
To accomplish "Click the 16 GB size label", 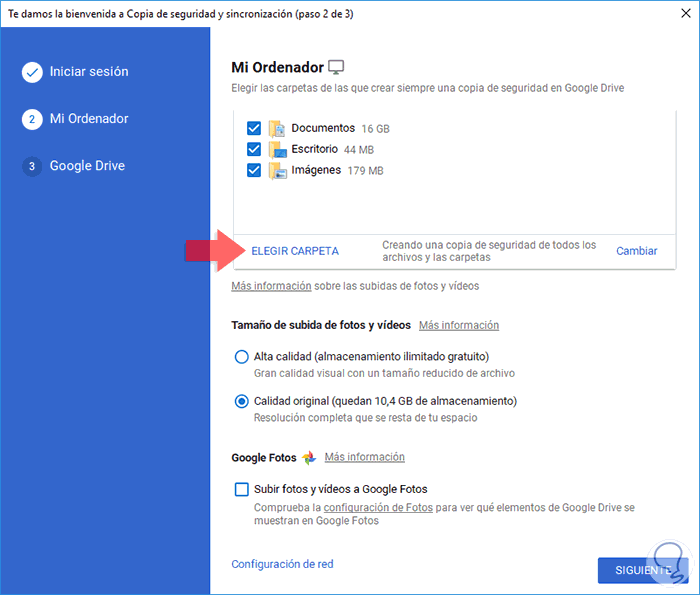I will click(x=375, y=129).
